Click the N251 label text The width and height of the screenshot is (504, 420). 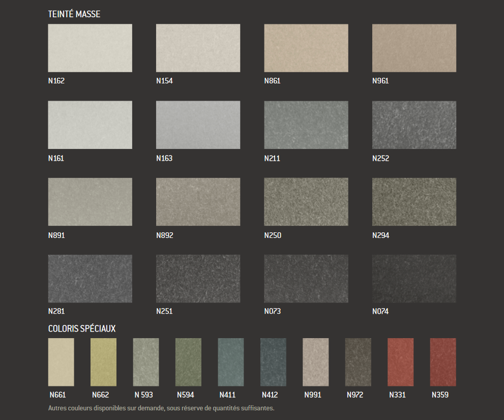[164, 311]
